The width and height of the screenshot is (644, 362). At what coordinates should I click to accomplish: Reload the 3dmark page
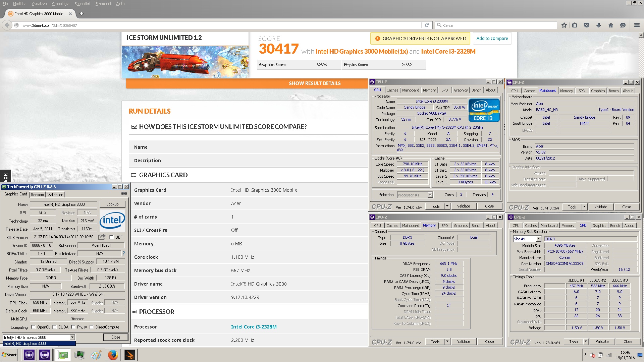tap(427, 25)
